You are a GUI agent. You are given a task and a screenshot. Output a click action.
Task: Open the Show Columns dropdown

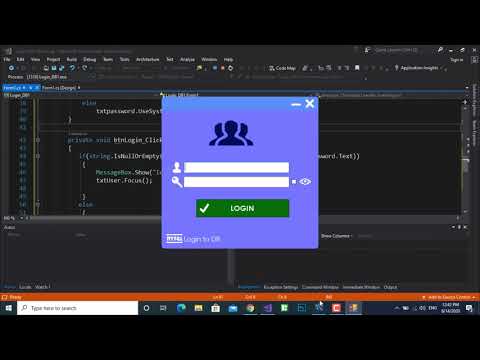(x=336, y=236)
